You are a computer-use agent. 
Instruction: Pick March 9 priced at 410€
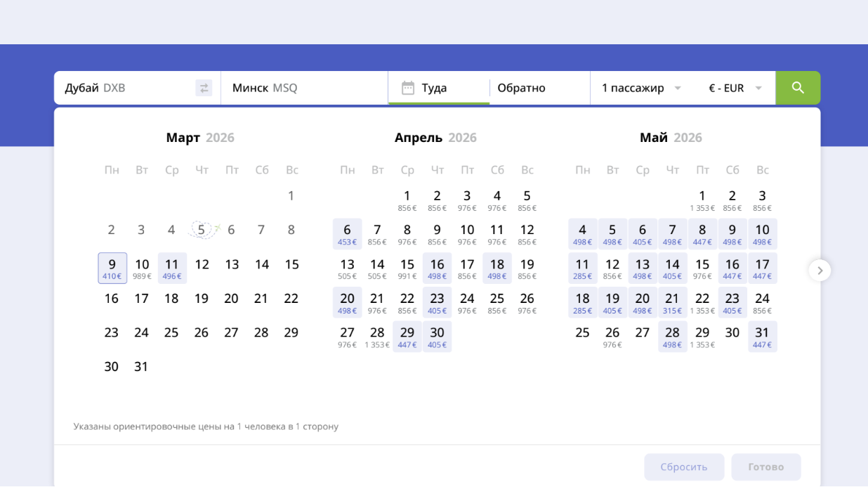tap(112, 268)
